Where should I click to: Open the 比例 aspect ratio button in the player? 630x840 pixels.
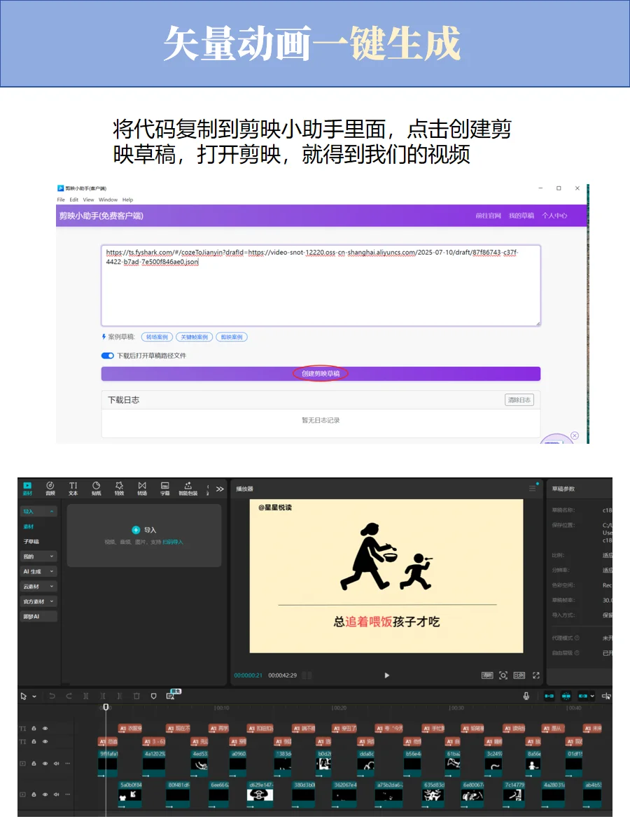pos(519,675)
